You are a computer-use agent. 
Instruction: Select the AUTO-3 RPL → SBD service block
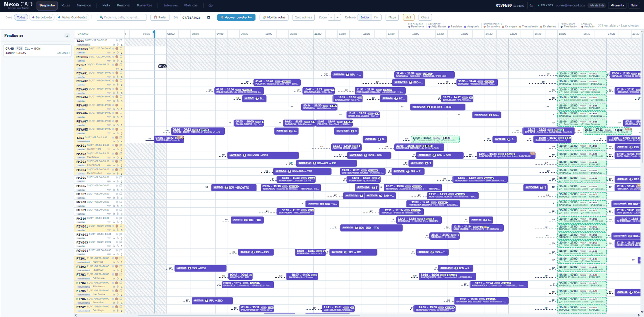[x=213, y=300]
